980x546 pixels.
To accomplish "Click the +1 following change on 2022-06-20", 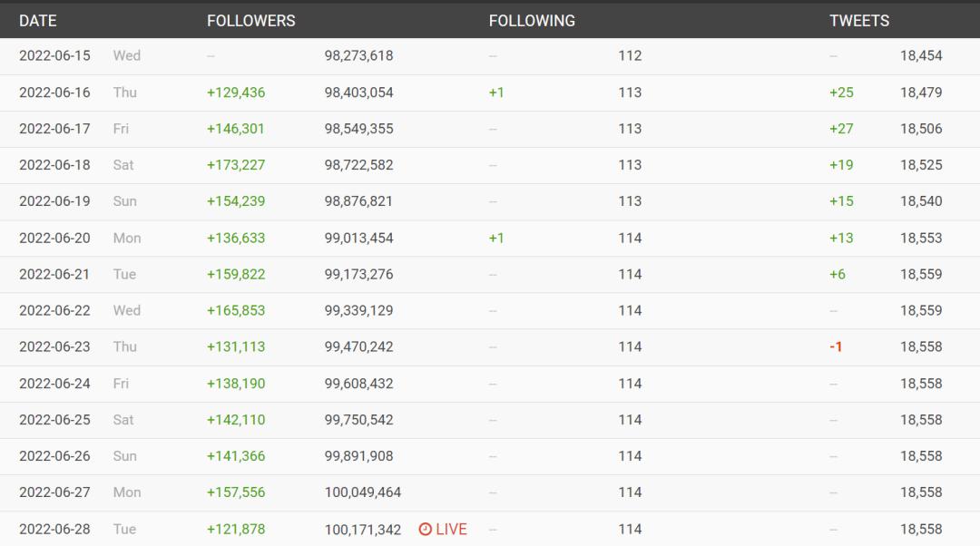I will click(x=495, y=238).
